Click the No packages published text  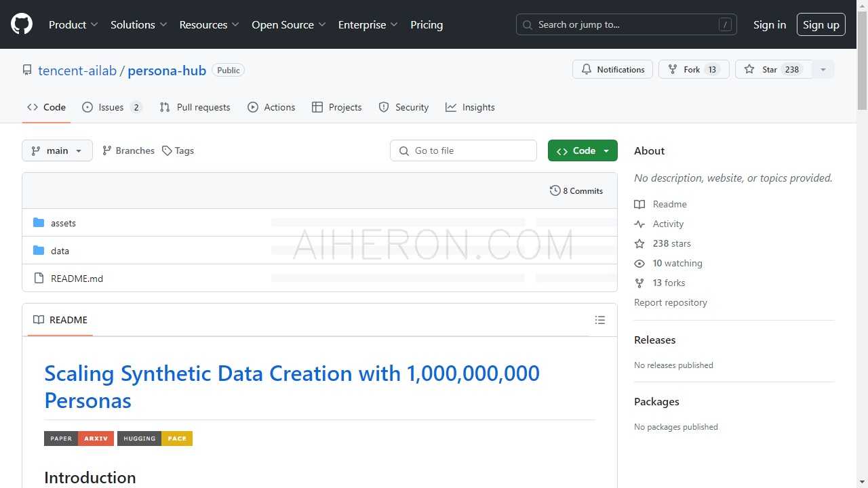pos(676,427)
